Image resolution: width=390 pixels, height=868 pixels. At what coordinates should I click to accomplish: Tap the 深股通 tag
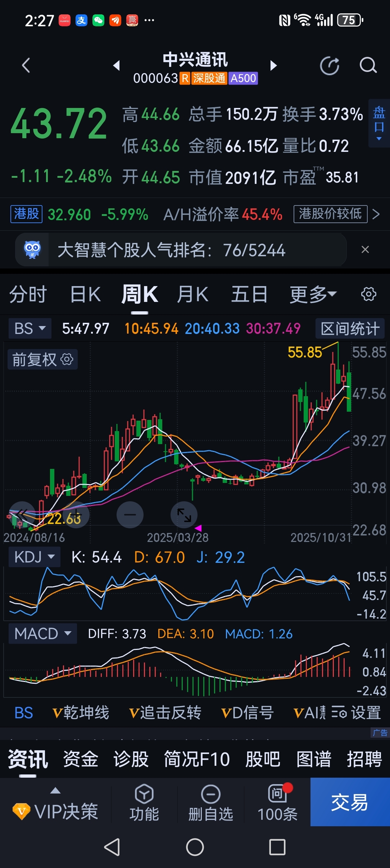coord(209,78)
